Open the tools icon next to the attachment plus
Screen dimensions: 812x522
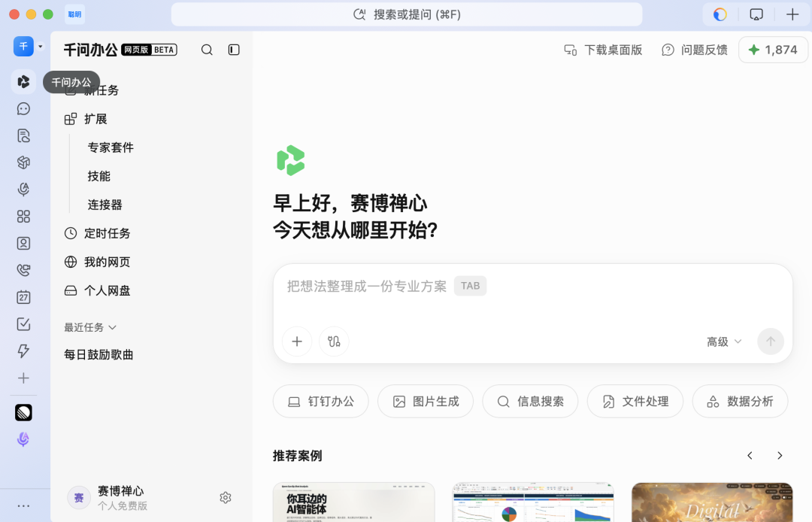point(334,341)
